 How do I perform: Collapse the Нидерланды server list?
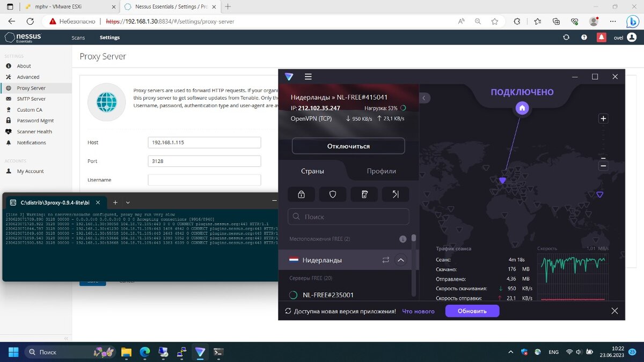tap(400, 260)
